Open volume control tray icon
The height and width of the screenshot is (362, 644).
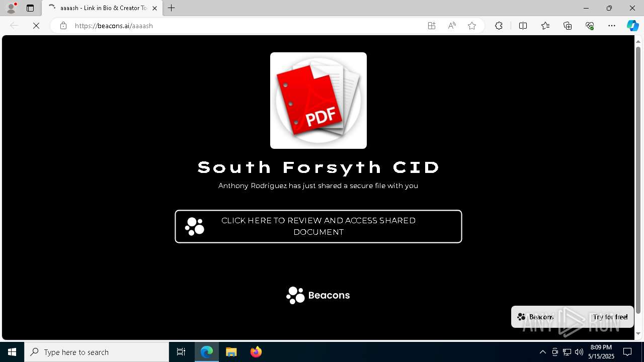[579, 352]
